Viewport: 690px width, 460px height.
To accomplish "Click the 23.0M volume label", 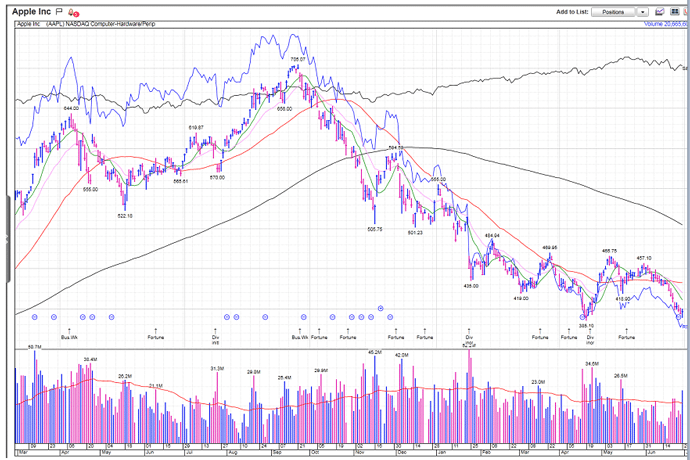I will 538,382.
